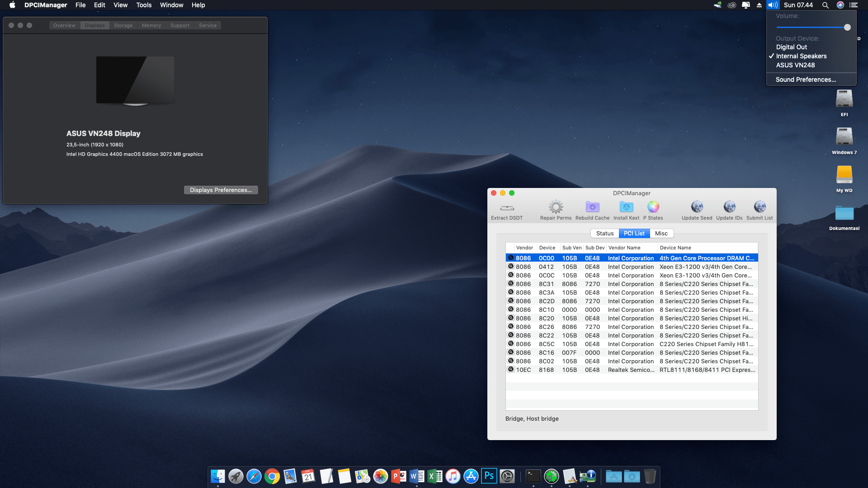Open the Windows 7 drive icon
The width and height of the screenshot is (868, 488).
coord(844,136)
